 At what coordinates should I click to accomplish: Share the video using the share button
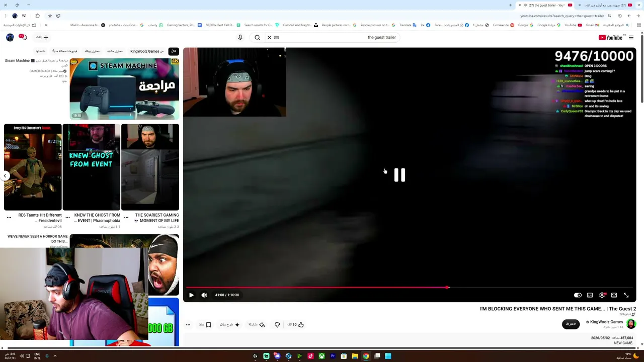point(257,325)
